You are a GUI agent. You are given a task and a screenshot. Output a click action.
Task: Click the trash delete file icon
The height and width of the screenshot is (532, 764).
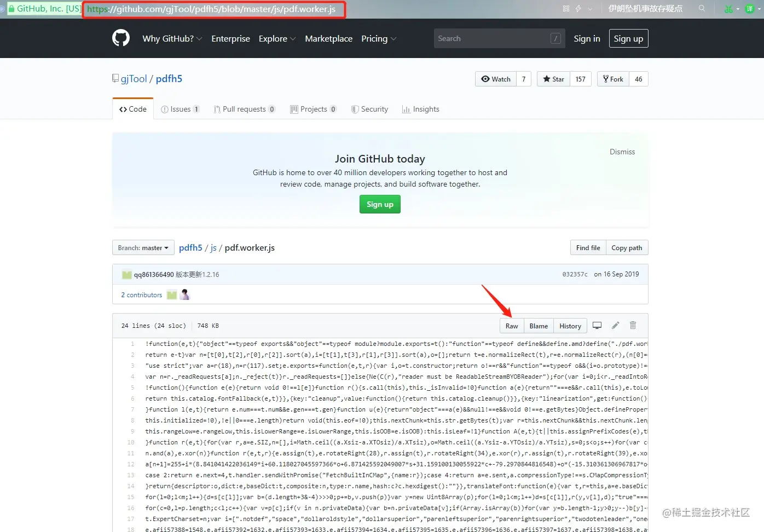tap(633, 325)
